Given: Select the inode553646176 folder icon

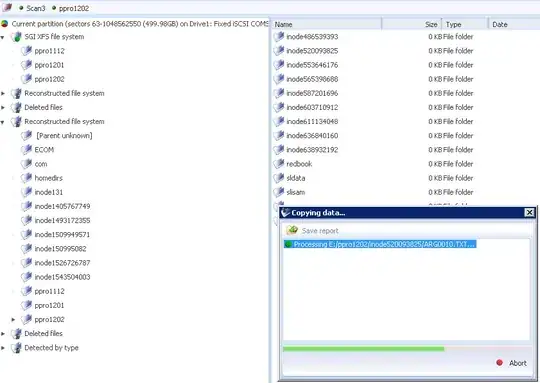Looking at the screenshot, I should pos(279,65).
